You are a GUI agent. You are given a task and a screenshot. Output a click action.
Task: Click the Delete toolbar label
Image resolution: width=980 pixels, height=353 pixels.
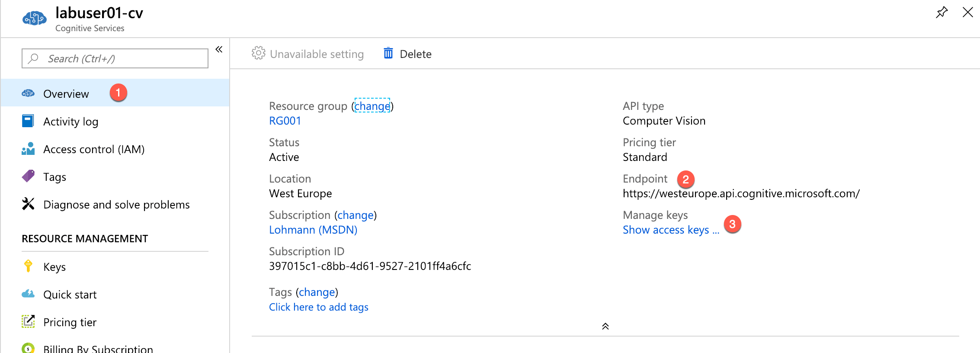416,54
